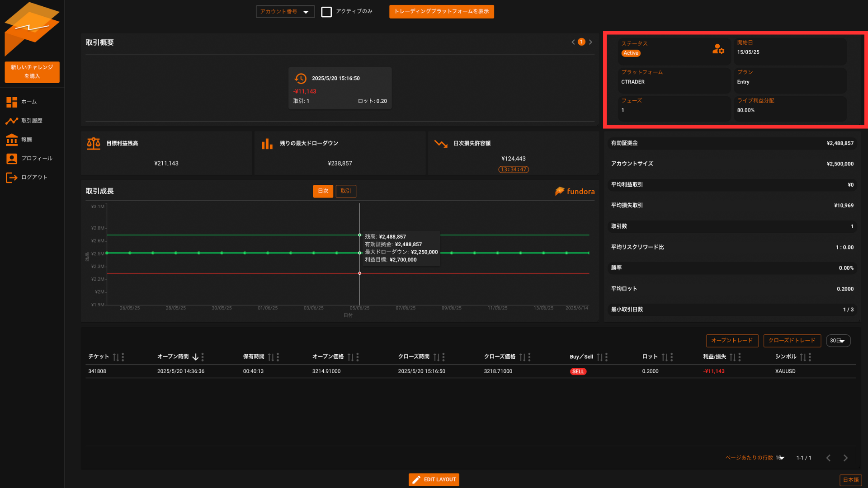Open アカウント番号 dropdown

pos(285,12)
